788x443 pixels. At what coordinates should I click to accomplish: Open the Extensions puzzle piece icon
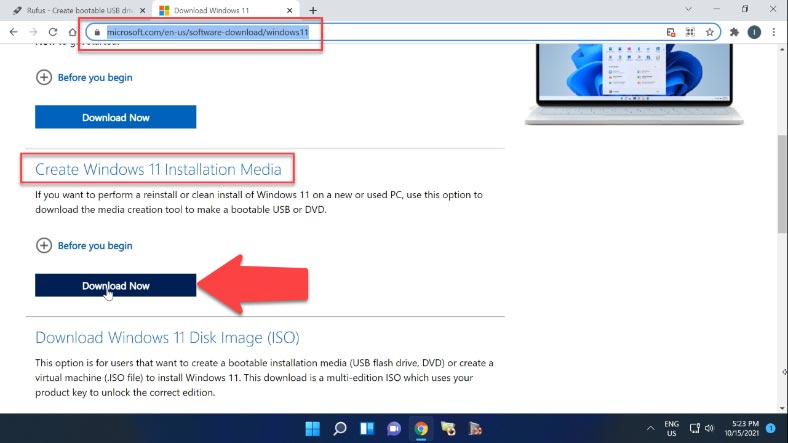[x=734, y=32]
